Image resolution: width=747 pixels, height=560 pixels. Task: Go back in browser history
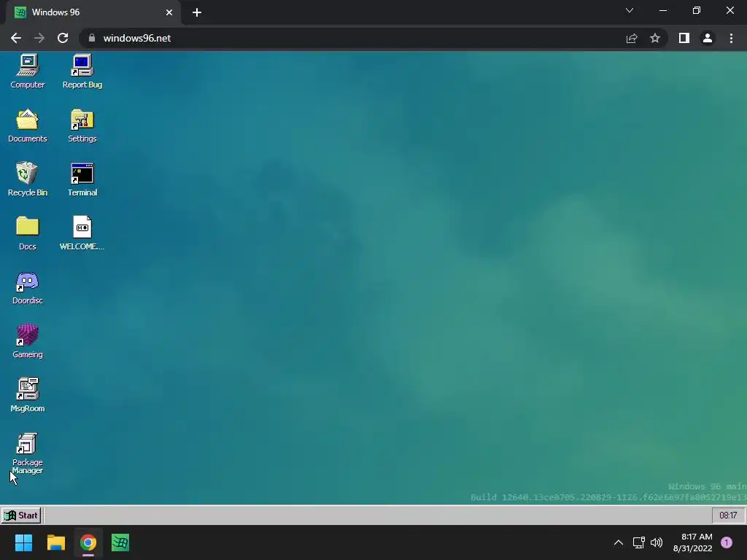click(x=16, y=38)
